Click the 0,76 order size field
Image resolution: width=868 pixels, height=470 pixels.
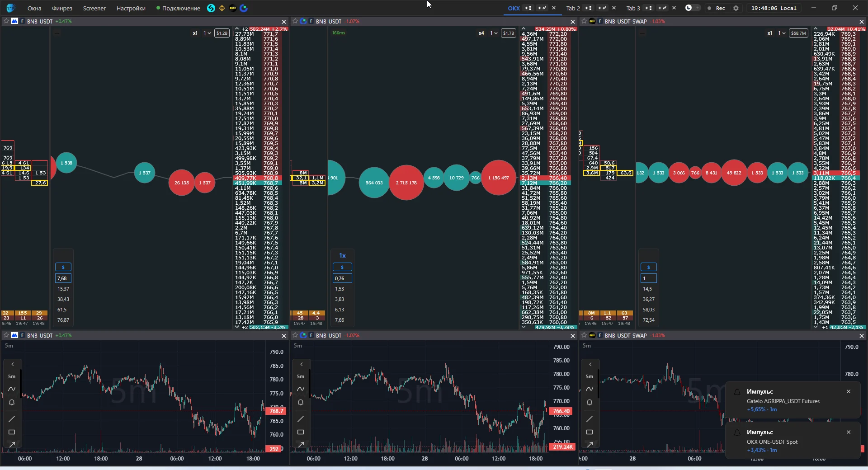pyautogui.click(x=342, y=278)
